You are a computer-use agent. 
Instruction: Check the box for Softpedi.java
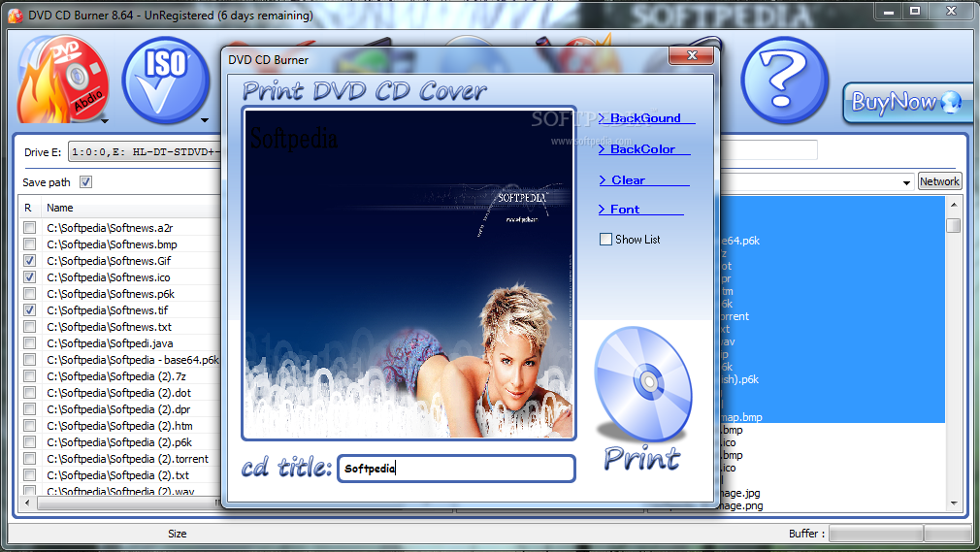coord(29,342)
